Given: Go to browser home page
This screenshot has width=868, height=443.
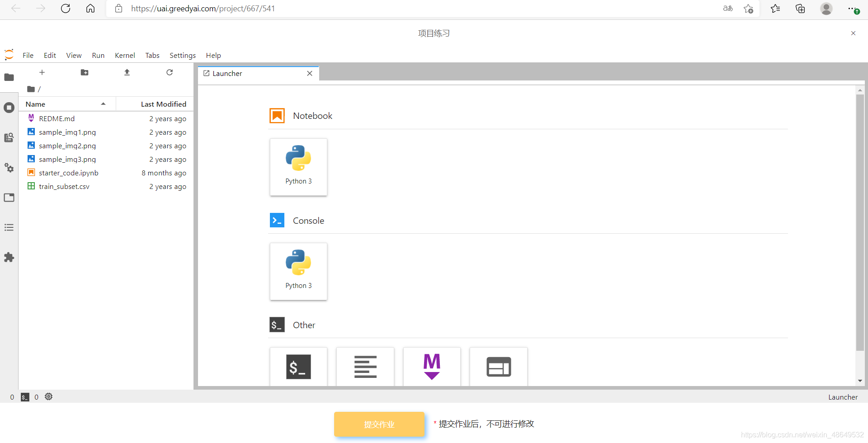Looking at the screenshot, I should (90, 9).
